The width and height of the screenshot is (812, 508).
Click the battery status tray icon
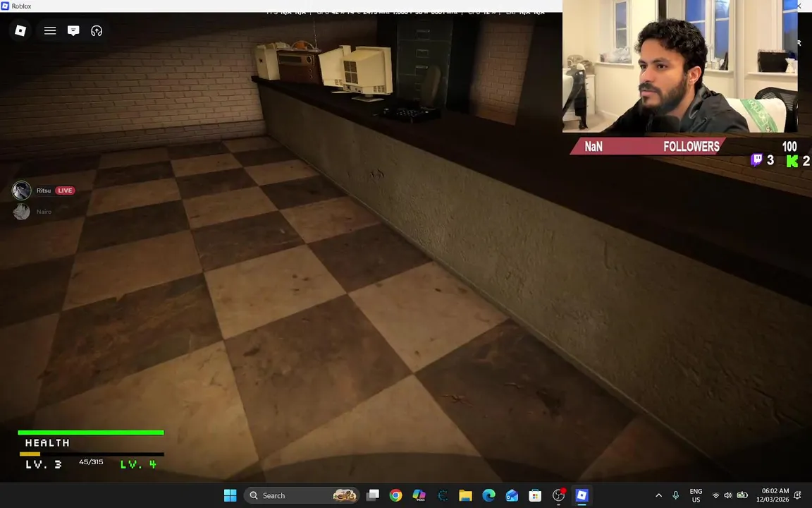tap(742, 495)
